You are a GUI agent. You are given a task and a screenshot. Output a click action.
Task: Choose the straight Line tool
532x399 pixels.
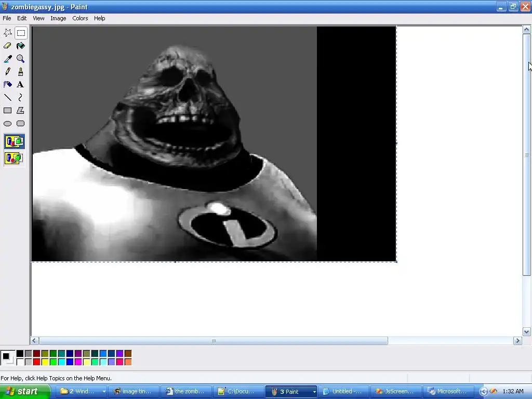click(x=8, y=98)
